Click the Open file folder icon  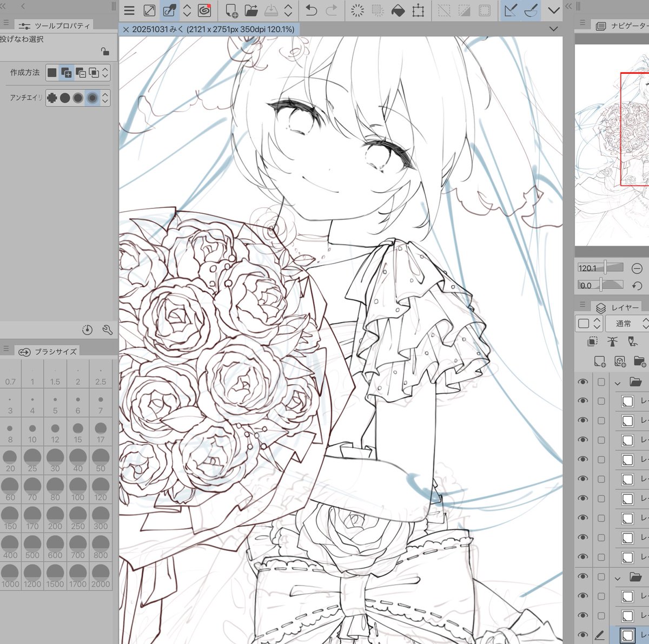click(251, 10)
